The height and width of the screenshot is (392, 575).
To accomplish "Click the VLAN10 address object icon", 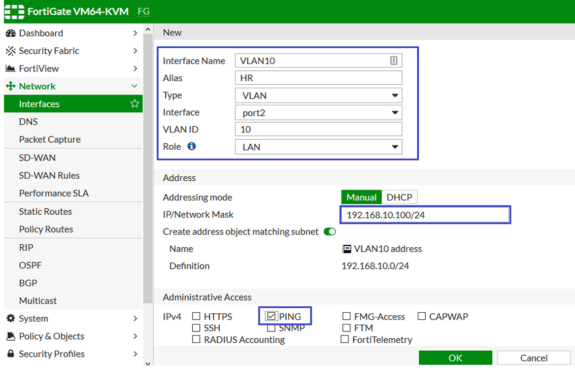I will click(346, 249).
